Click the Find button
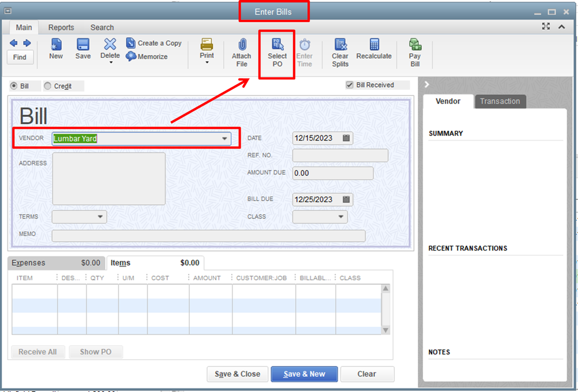Screen dimensions: 578x392 20,57
